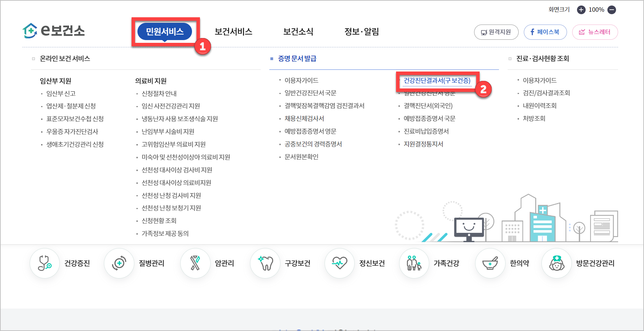Open 정신보건 heart pulse icon
Screen dimensions: 644x331
click(x=340, y=263)
